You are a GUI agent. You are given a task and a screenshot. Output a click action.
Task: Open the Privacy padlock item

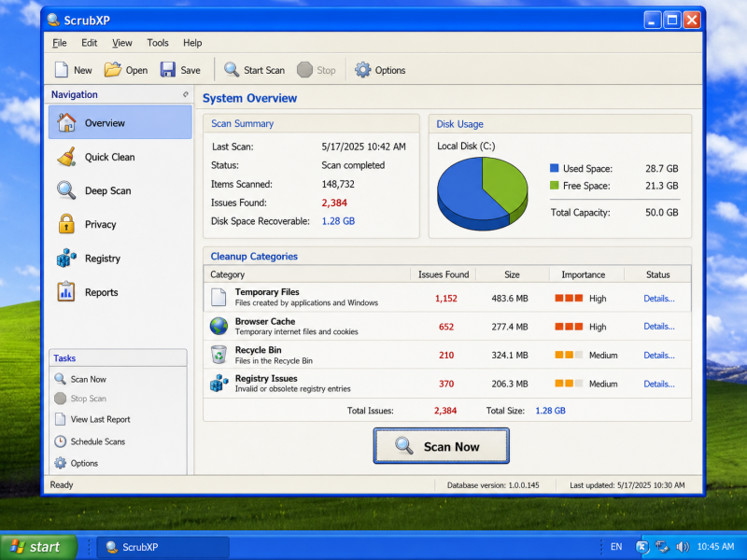pyautogui.click(x=66, y=224)
